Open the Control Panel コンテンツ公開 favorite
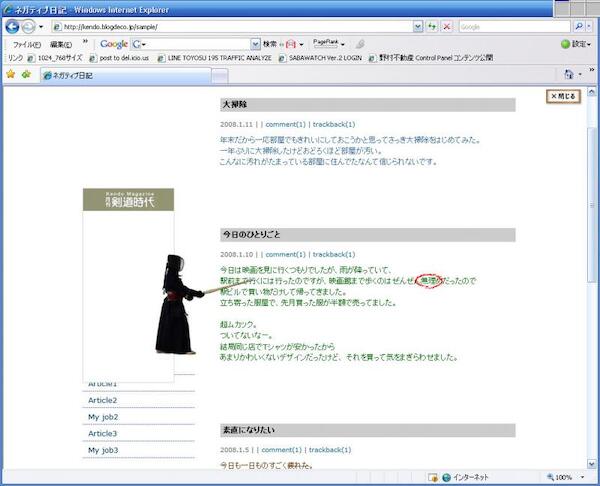The height and width of the screenshot is (486, 600). (x=431, y=58)
